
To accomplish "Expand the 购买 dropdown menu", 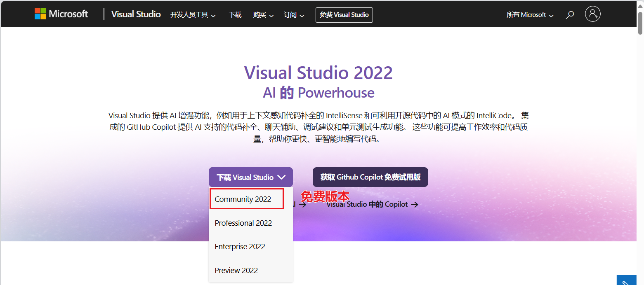I will (x=263, y=15).
